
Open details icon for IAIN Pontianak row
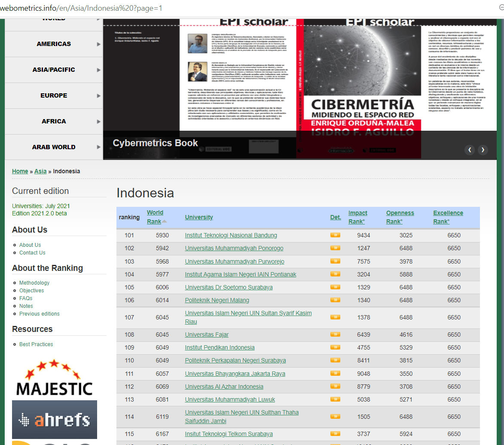click(x=335, y=274)
